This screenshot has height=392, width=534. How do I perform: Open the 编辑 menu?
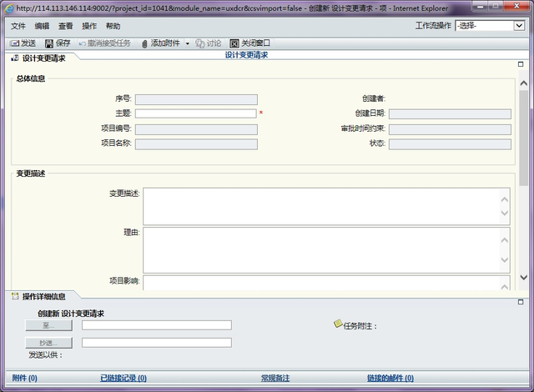pyautogui.click(x=42, y=26)
